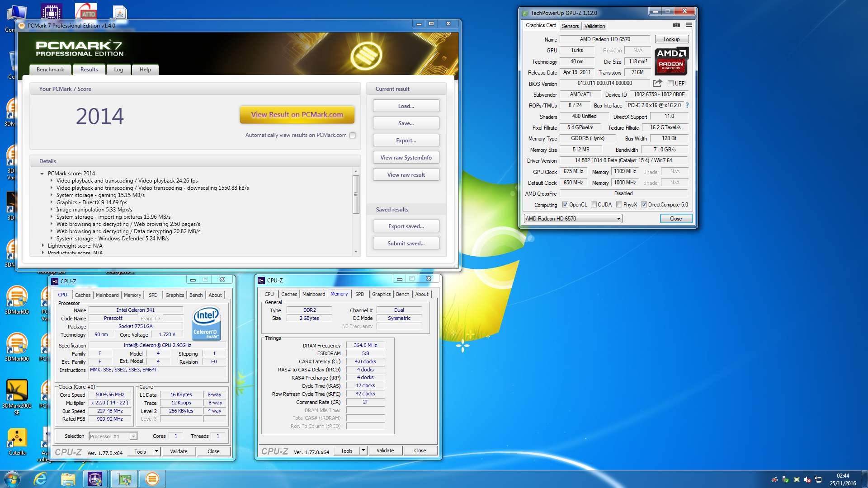Open the ATTO desktop icon
Viewport: 868px width, 488px height.
(x=86, y=11)
